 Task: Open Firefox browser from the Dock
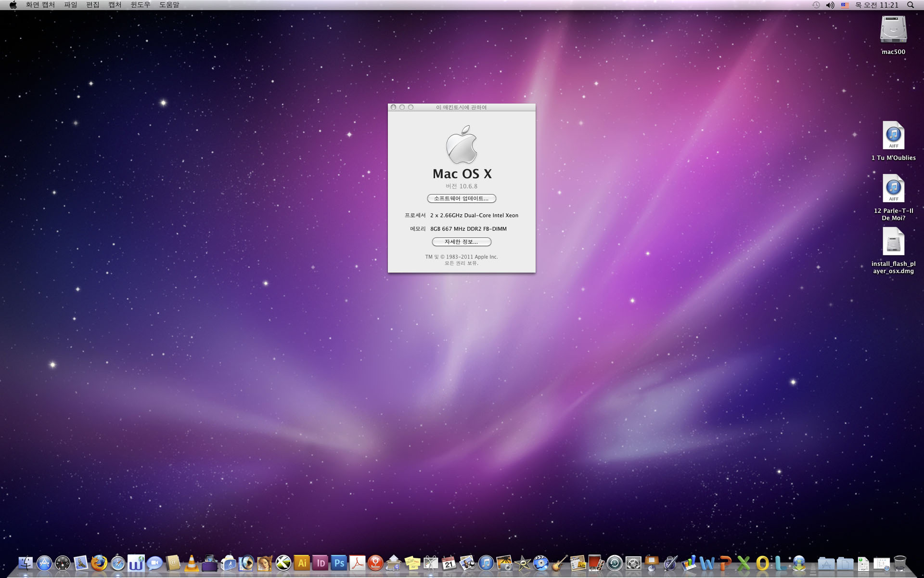[x=99, y=563]
